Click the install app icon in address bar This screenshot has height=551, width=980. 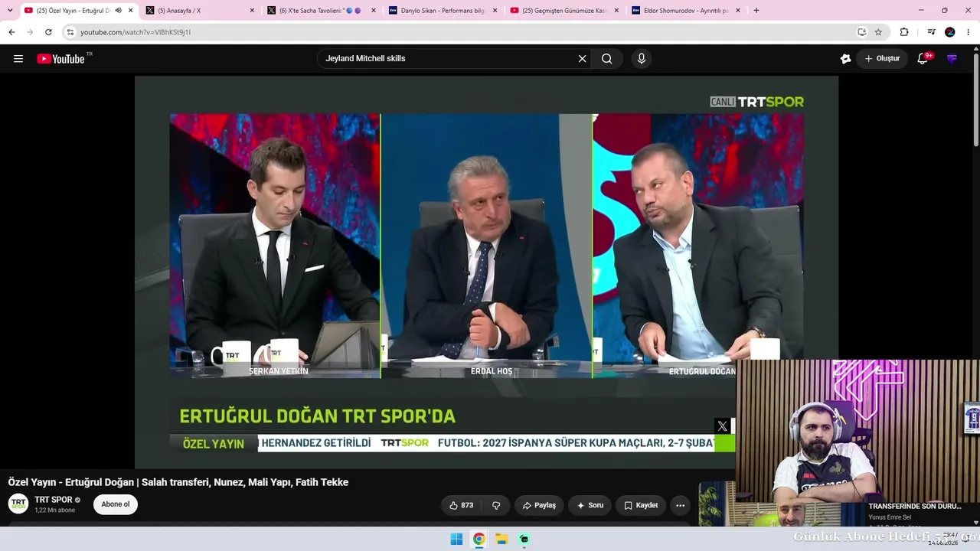pos(861,32)
